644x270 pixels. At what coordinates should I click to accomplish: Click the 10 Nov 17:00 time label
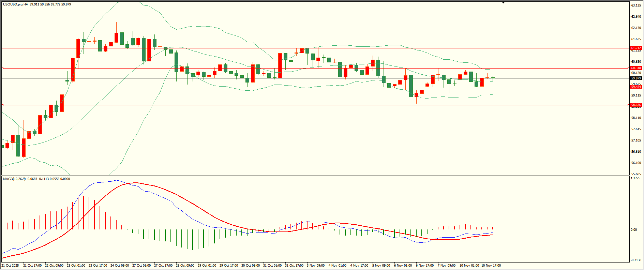click(491, 266)
